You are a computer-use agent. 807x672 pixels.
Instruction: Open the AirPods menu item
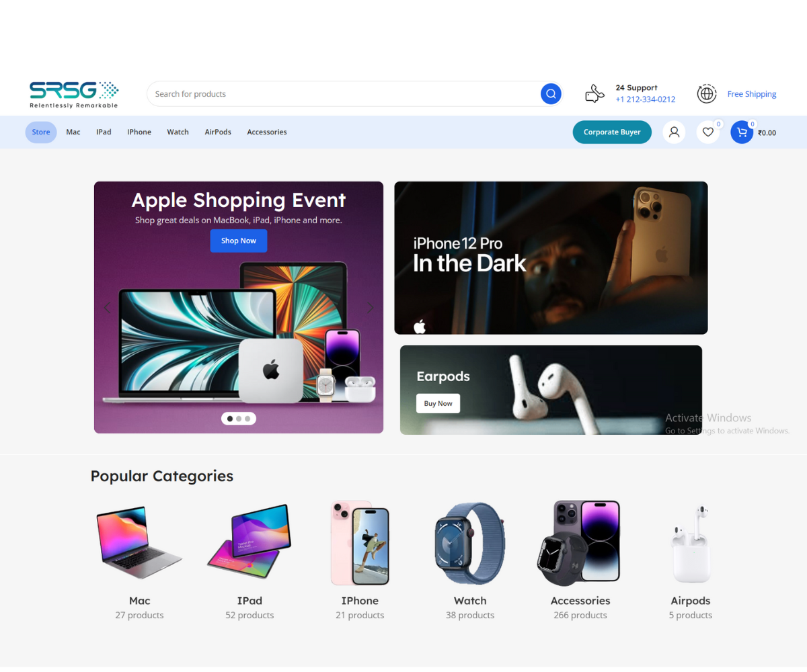218,132
